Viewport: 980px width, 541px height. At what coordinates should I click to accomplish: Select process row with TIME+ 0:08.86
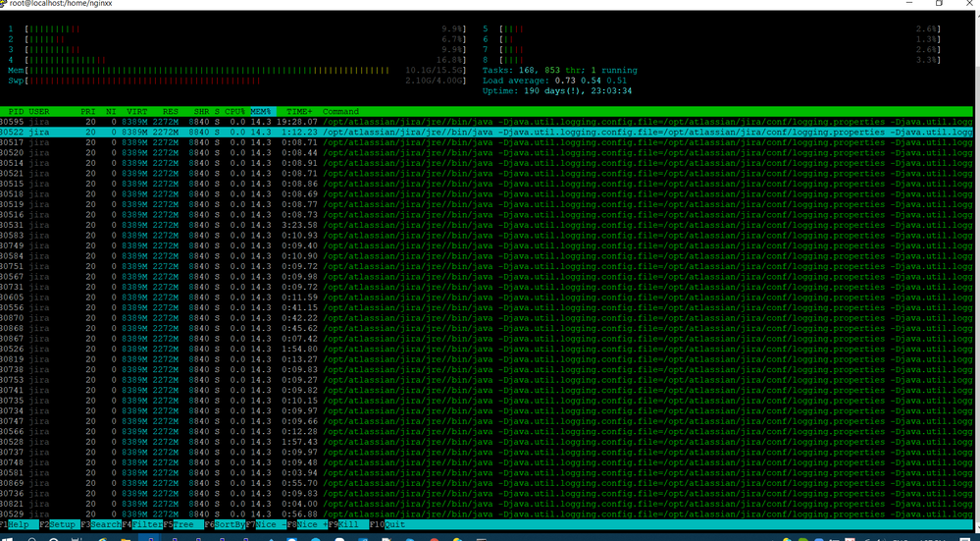tap(487, 184)
